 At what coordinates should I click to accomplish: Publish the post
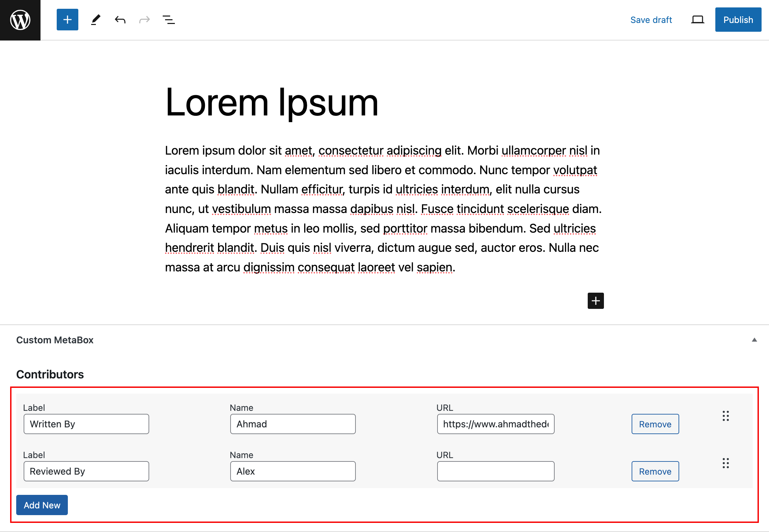[738, 20]
